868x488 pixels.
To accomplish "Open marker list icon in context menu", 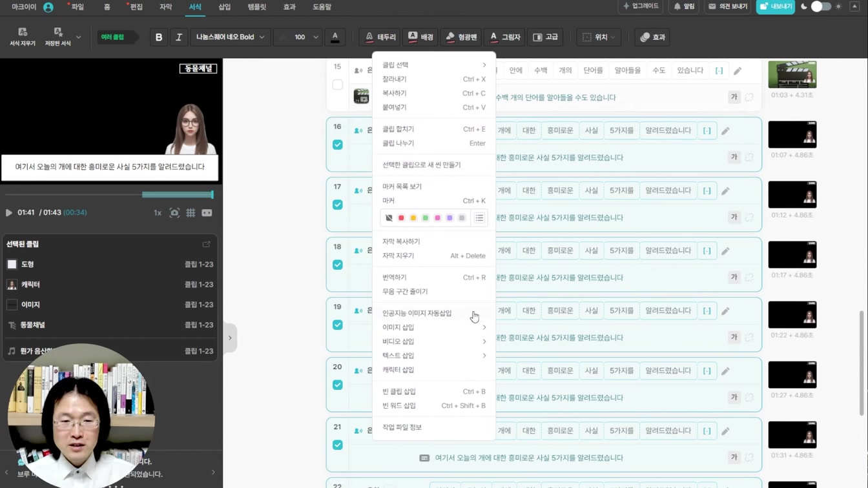I will (x=479, y=218).
